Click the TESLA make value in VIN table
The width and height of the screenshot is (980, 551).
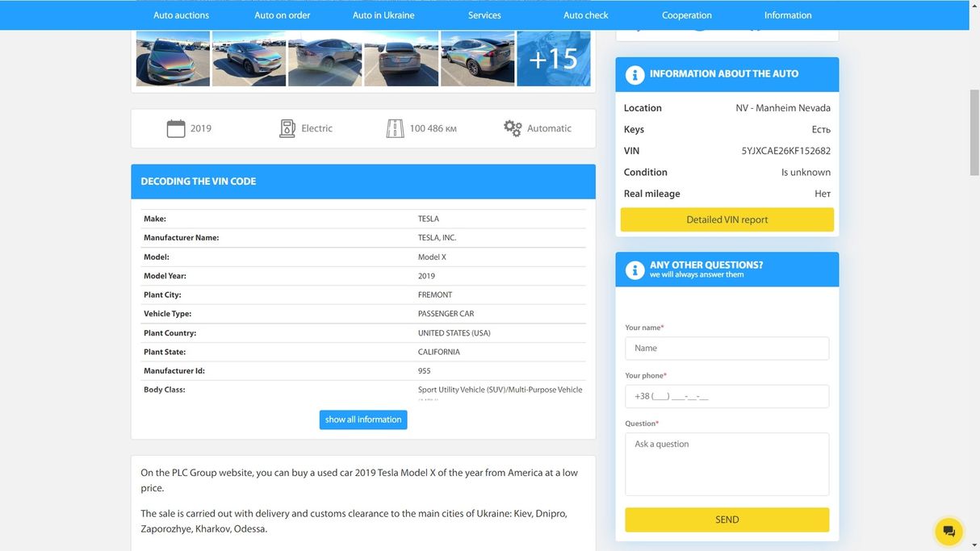(x=429, y=219)
